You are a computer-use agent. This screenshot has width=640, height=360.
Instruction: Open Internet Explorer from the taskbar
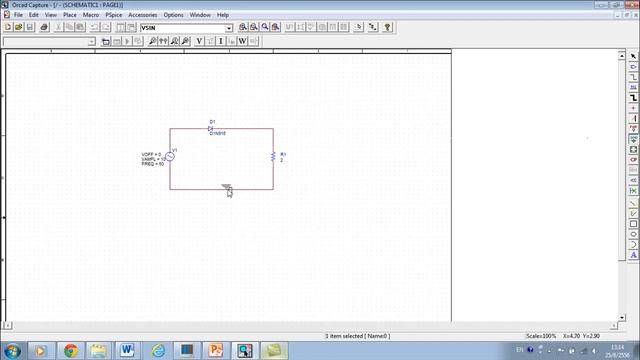(158, 351)
